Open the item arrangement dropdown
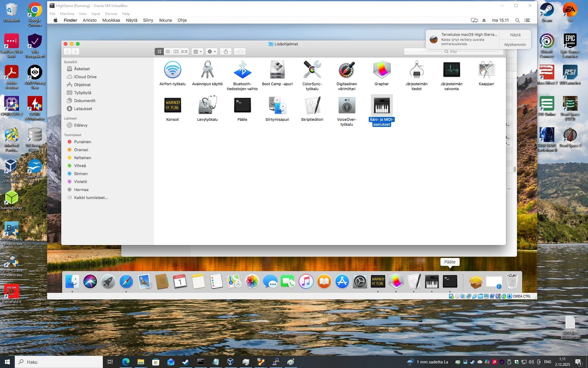 (198, 52)
